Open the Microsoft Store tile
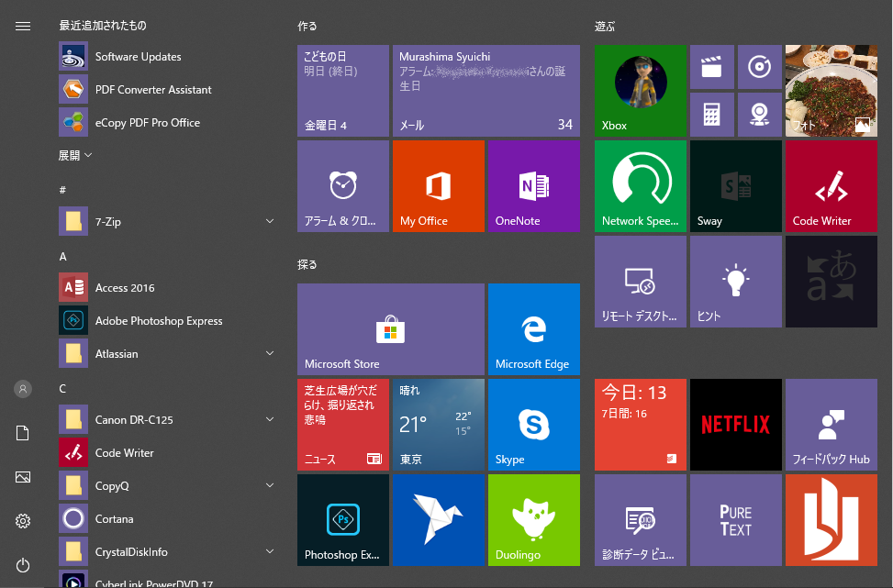 coord(391,329)
